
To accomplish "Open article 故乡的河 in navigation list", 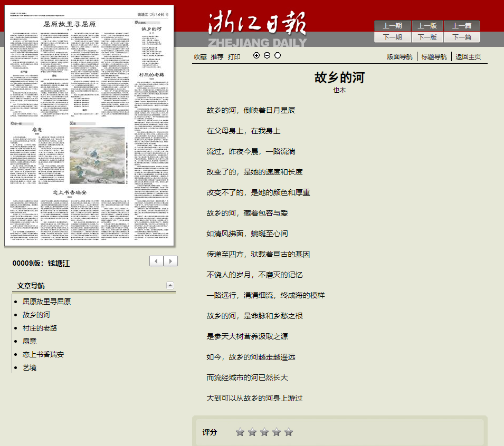I will coord(36,315).
